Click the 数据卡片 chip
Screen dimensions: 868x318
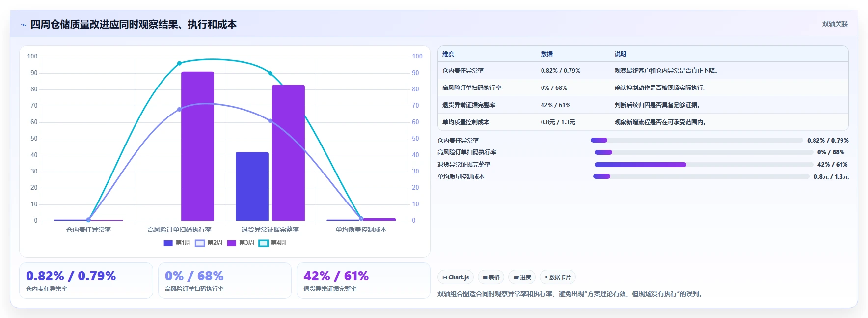(558, 277)
